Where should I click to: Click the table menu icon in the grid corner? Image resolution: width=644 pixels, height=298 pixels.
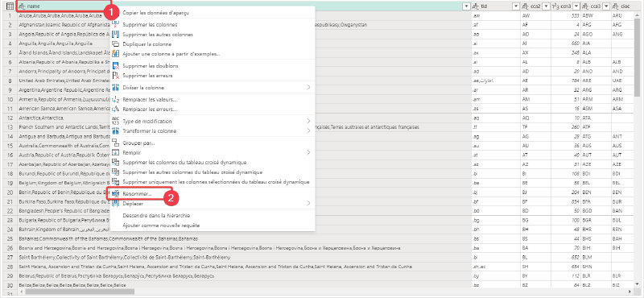(10, 6)
